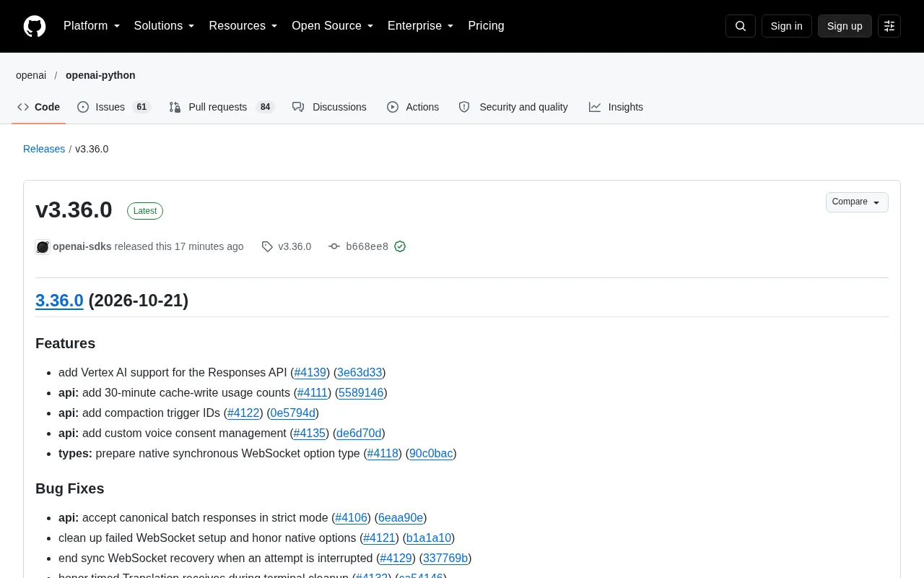Open the Security and quality tab
This screenshot has width=924, height=578.
point(513,107)
